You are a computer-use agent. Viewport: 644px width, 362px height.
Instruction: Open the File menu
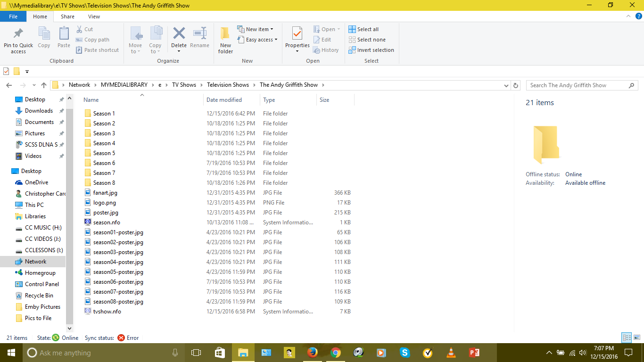click(x=13, y=16)
